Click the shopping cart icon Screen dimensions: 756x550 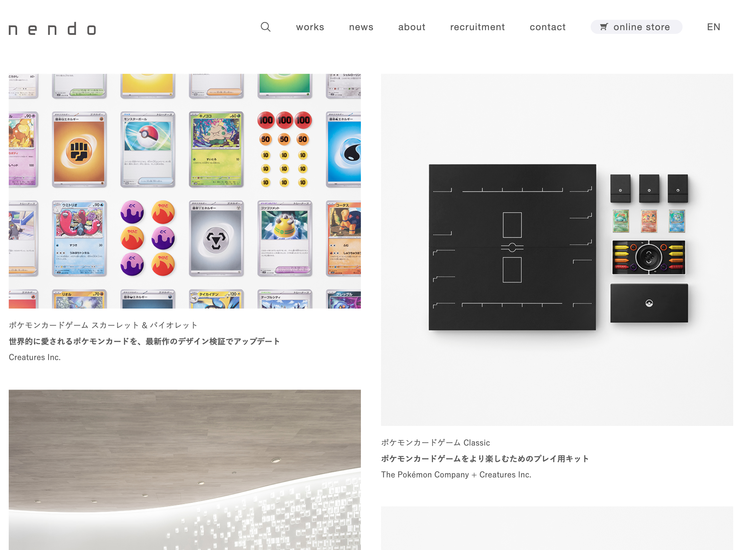[x=604, y=27]
